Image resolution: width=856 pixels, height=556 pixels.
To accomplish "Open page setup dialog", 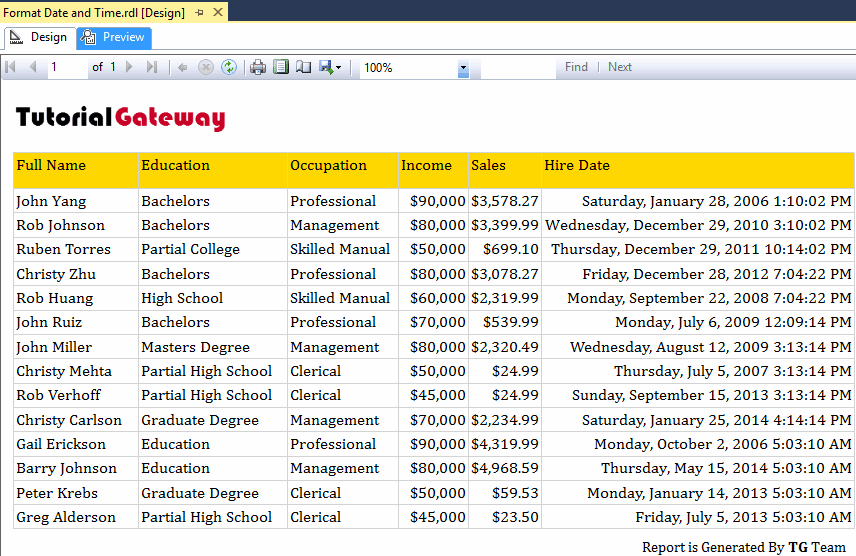I will point(304,67).
